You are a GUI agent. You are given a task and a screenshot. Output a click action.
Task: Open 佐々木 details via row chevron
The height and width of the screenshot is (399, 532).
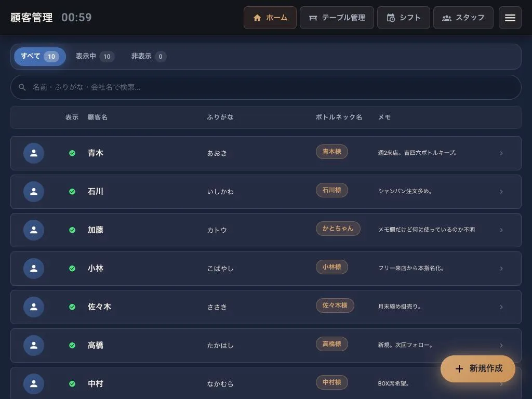click(501, 307)
